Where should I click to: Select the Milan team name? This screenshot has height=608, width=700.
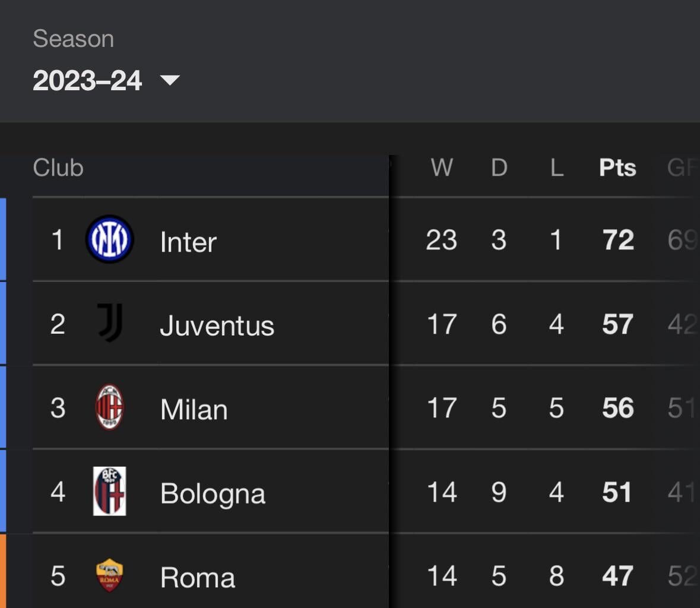pos(194,410)
